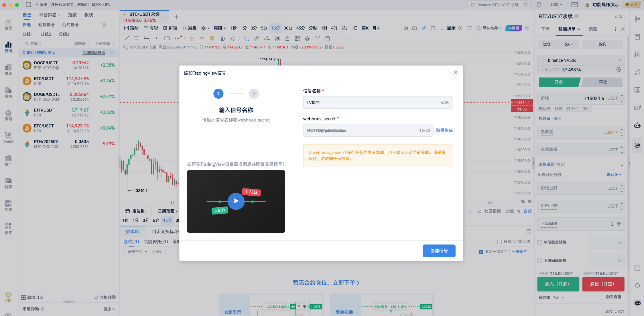Click the 价格 stepper up arrow
Image resolution: width=644 pixels, height=316 pixels.
(x=622, y=95)
